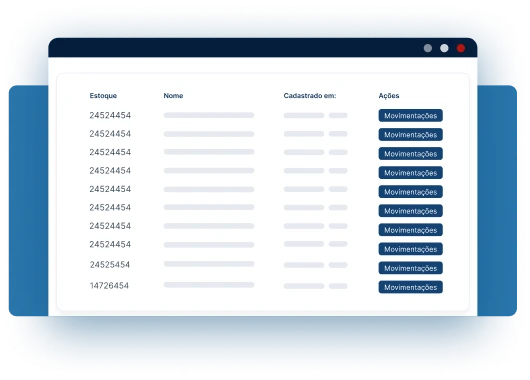Open Movimentações for the fifth row

pyautogui.click(x=410, y=192)
